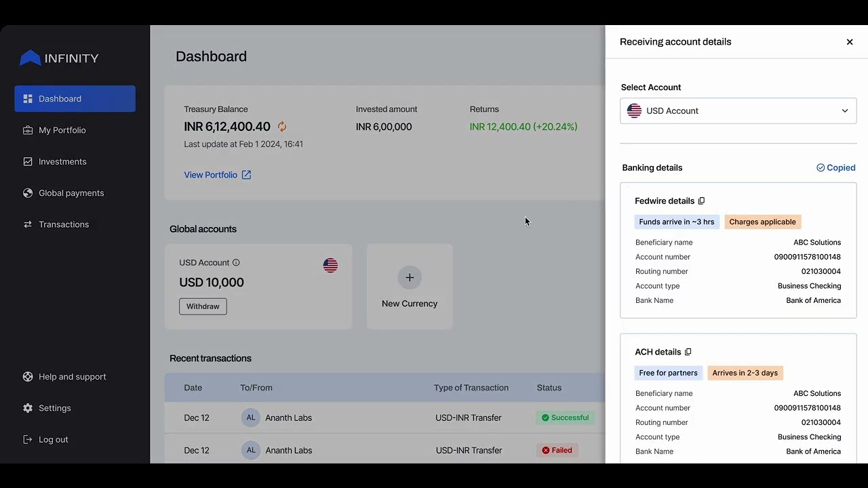
Task: Click the View Portfolio external-link icon
Action: pos(246,175)
